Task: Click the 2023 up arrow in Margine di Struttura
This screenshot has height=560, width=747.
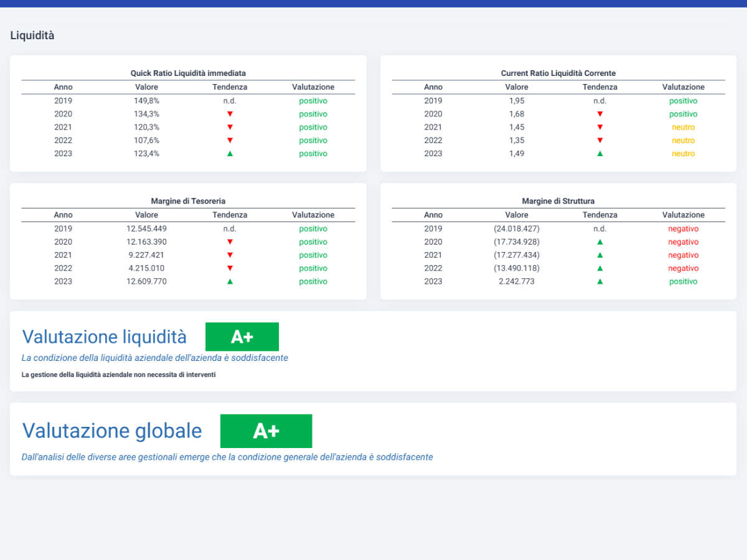Action: click(600, 281)
